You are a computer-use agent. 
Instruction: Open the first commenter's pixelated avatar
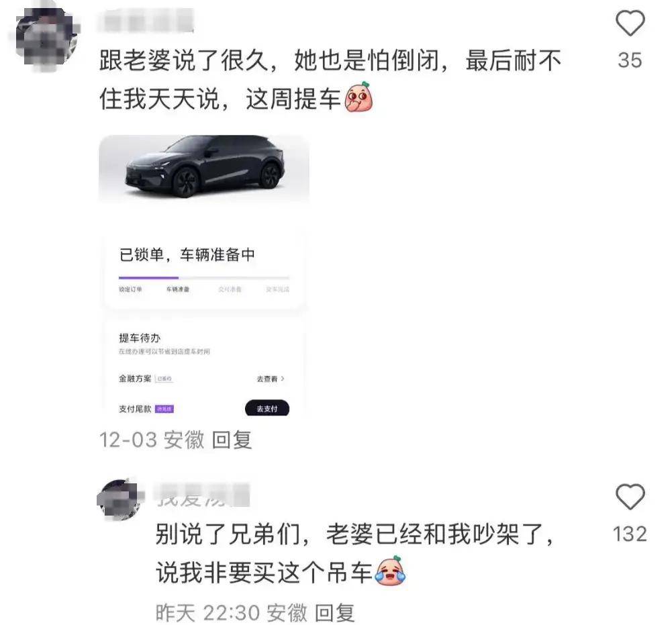click(47, 38)
